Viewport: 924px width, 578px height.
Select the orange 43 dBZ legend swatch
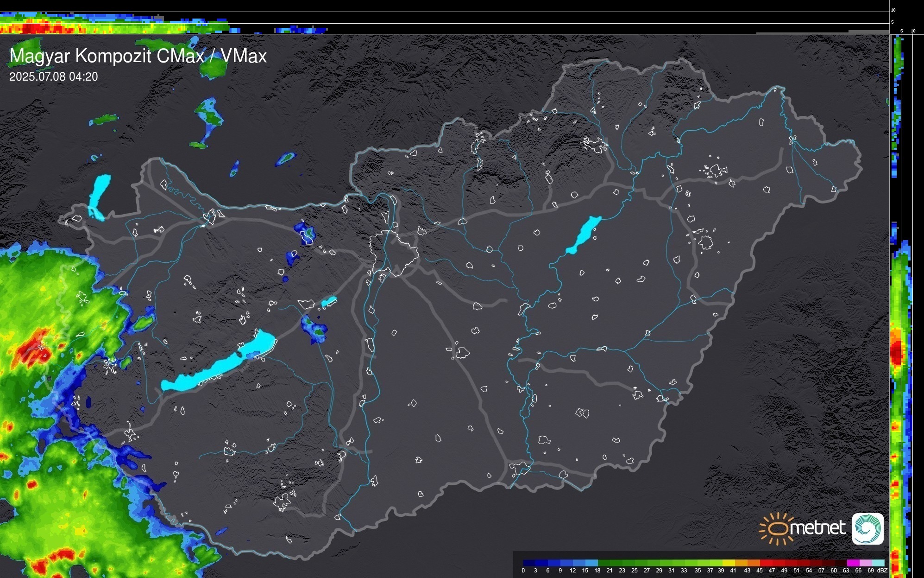click(x=753, y=563)
